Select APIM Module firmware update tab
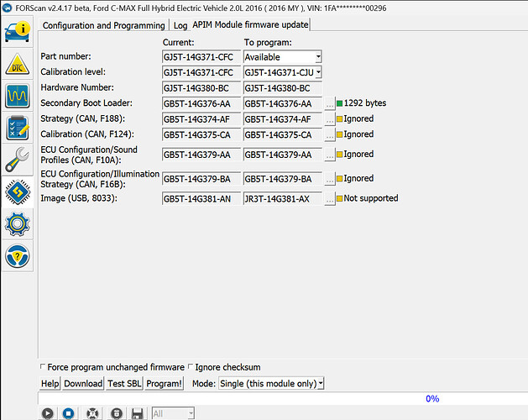This screenshot has width=528, height=420. 250,25
